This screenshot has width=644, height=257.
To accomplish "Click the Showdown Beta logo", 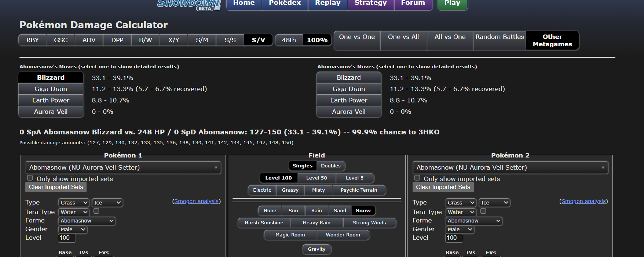I will click(189, 5).
